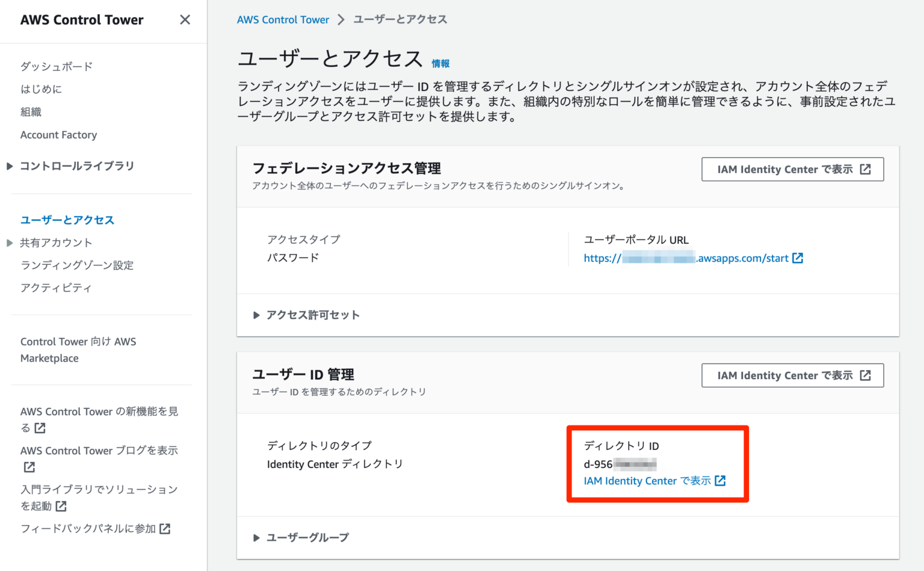This screenshot has height=571, width=924.
Task: Expand the 共有アカウント section
Action: 8,242
